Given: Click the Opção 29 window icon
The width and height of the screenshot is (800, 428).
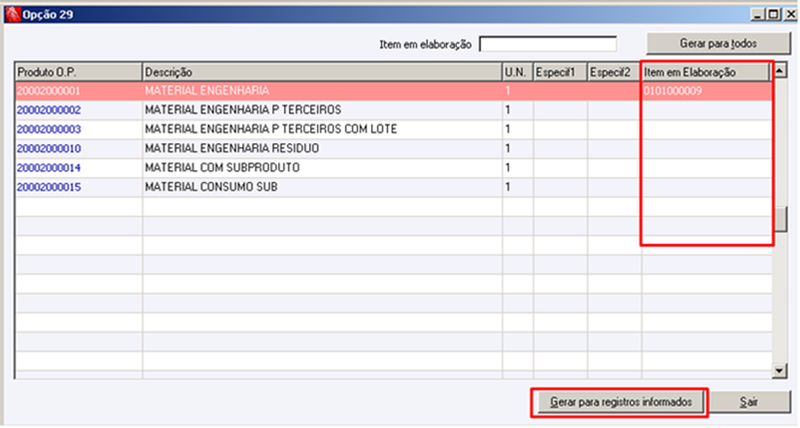Looking at the screenshot, I should (13, 14).
